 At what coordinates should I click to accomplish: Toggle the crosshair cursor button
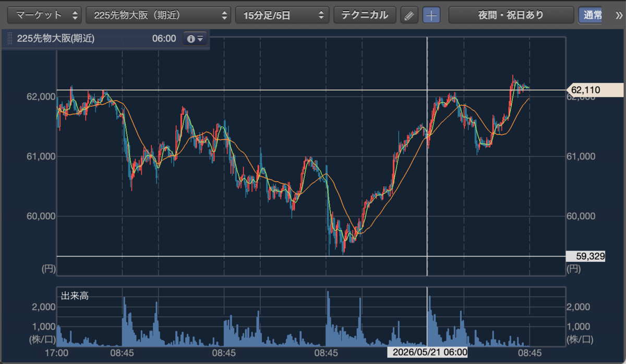tap(431, 15)
